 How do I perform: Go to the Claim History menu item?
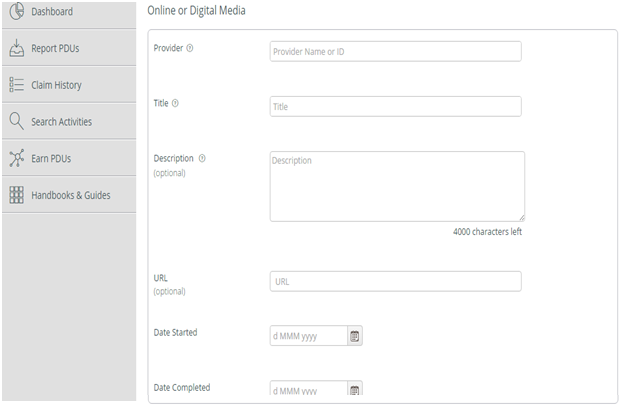69,85
